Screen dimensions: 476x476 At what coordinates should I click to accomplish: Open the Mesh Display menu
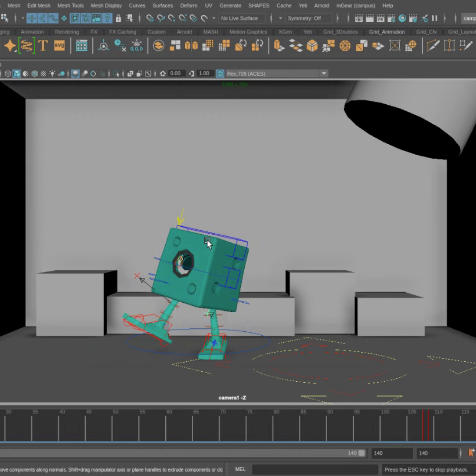pyautogui.click(x=106, y=5)
